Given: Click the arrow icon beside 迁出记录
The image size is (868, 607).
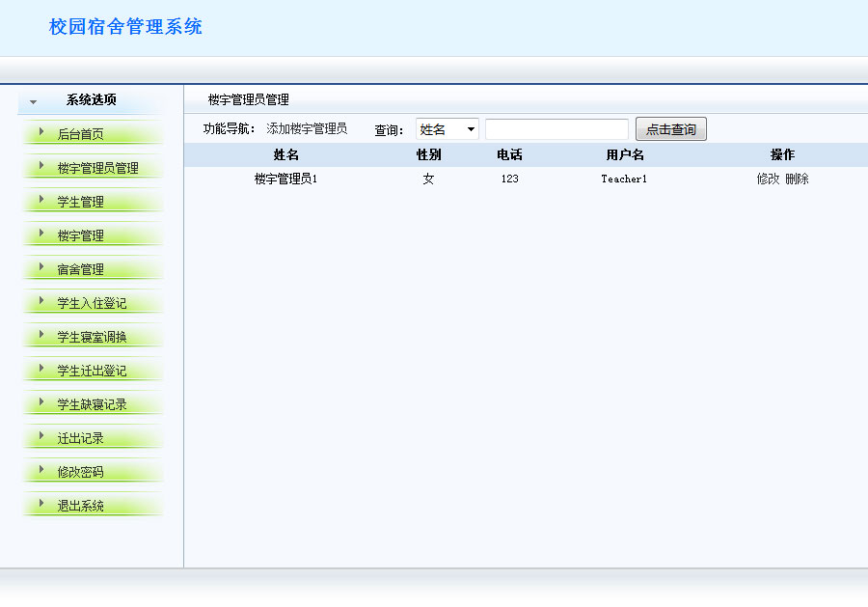Looking at the screenshot, I should [x=40, y=437].
